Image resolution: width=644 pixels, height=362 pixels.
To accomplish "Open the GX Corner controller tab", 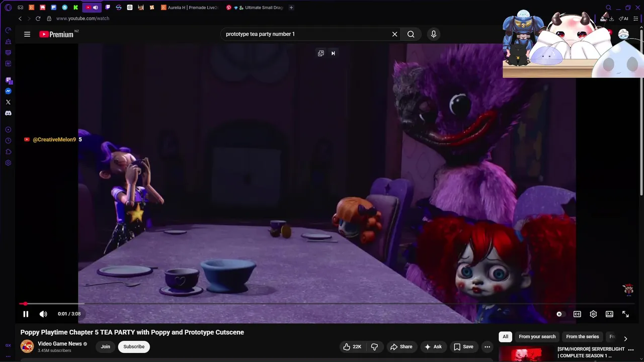I will [20, 8].
